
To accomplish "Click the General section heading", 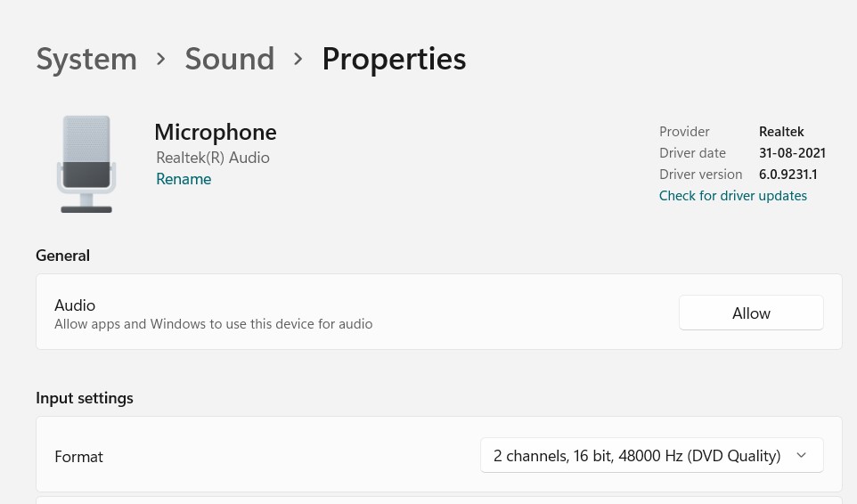I will pos(63,256).
